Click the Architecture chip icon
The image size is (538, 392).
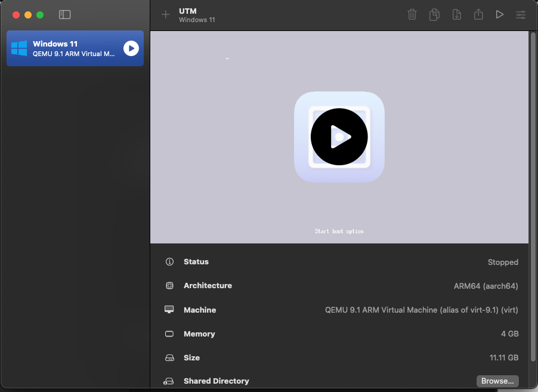(169, 286)
